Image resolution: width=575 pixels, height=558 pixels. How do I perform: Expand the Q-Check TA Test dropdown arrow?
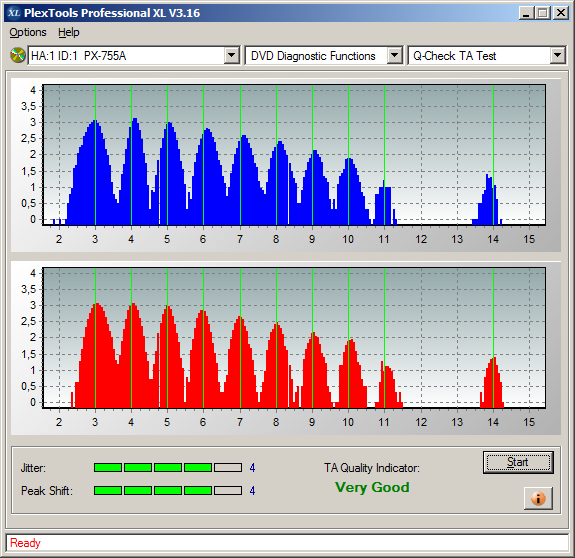pyautogui.click(x=558, y=56)
